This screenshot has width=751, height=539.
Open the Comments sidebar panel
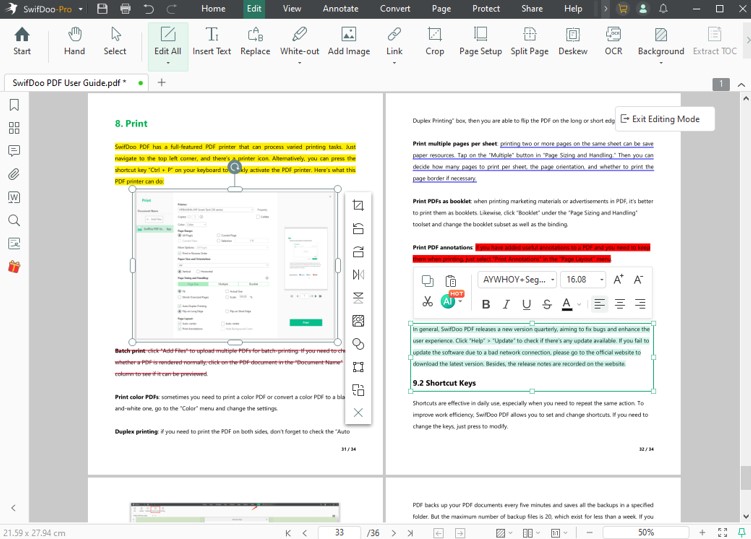pos(14,151)
